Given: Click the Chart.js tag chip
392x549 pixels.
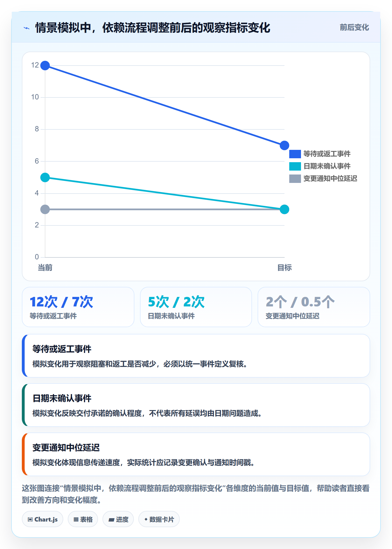Looking at the screenshot, I should click(x=43, y=519).
